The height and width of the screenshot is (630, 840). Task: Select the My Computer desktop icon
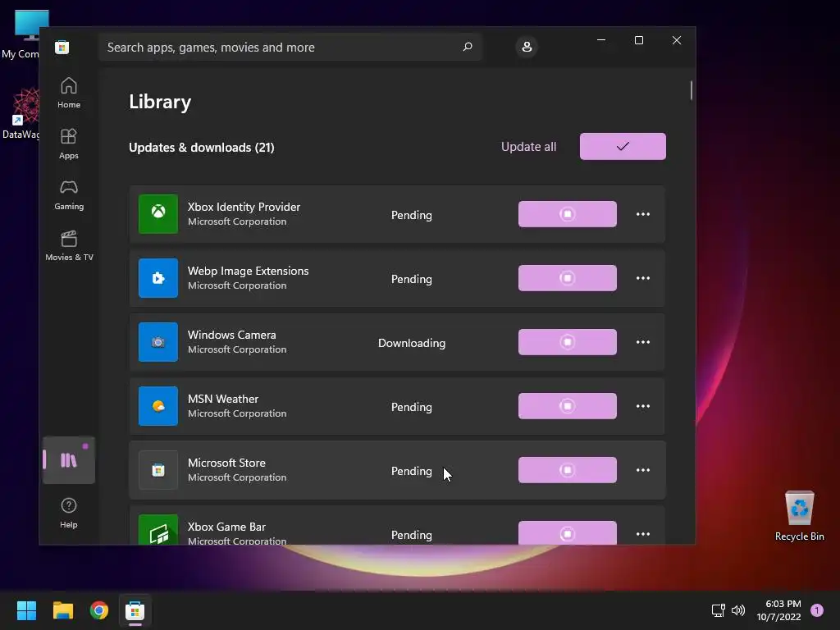(21, 34)
